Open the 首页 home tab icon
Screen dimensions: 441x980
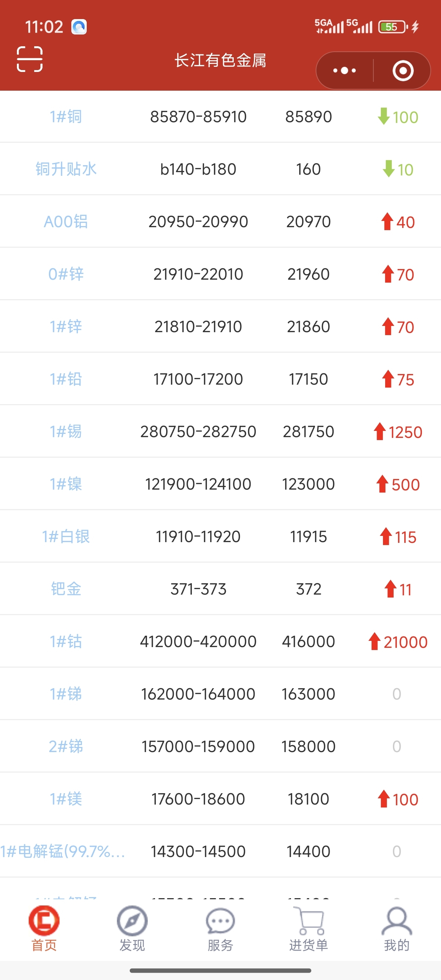[x=44, y=921]
